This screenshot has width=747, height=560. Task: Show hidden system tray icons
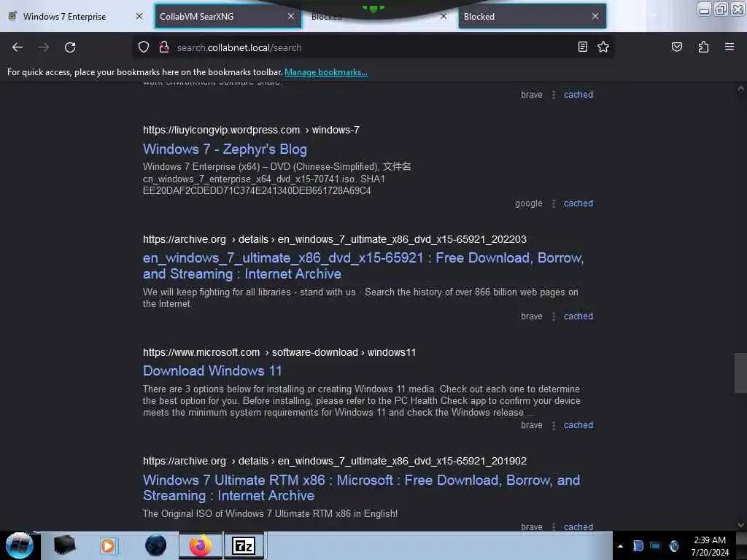coord(620,546)
